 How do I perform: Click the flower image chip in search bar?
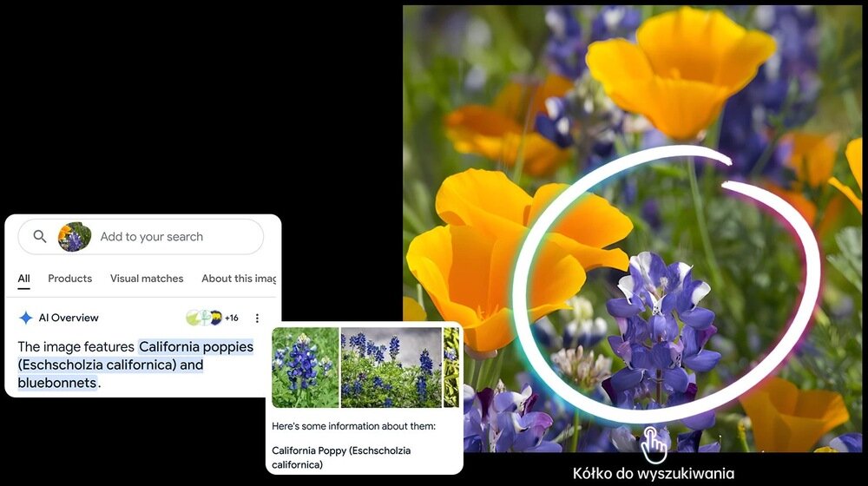[75, 237]
